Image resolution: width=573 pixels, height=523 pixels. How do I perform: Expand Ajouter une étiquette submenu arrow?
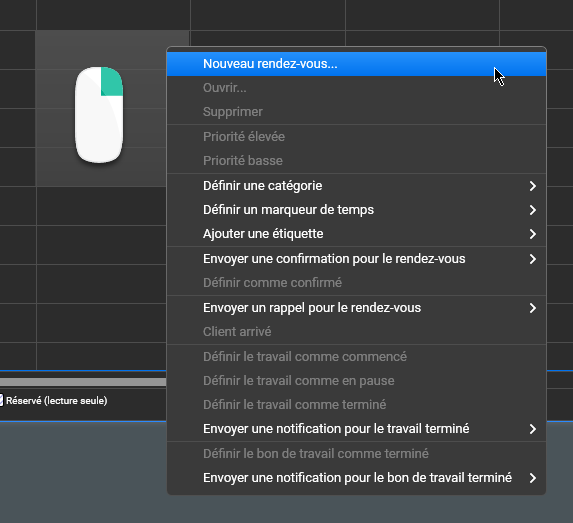533,234
